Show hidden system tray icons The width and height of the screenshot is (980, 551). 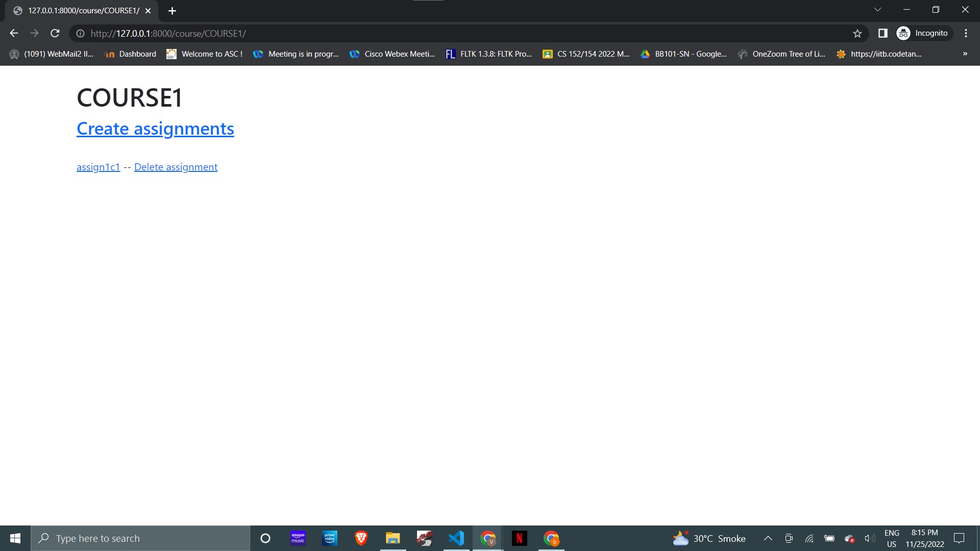coord(768,538)
